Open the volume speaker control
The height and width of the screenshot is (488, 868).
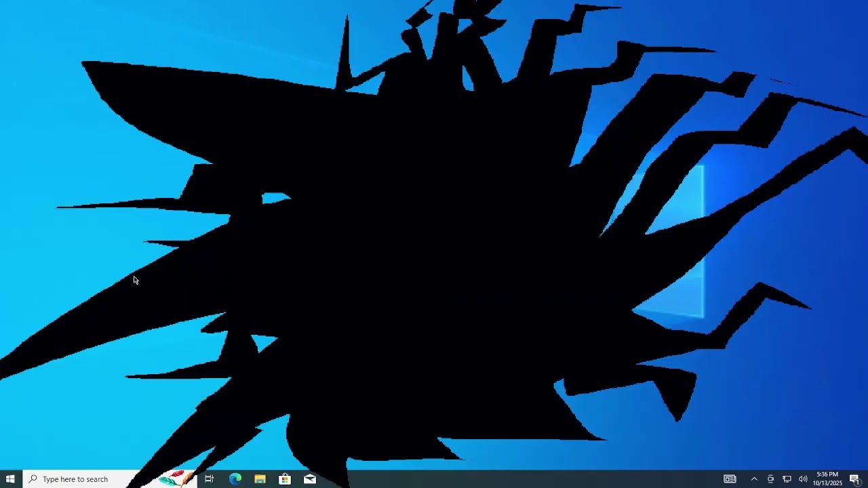click(x=803, y=479)
